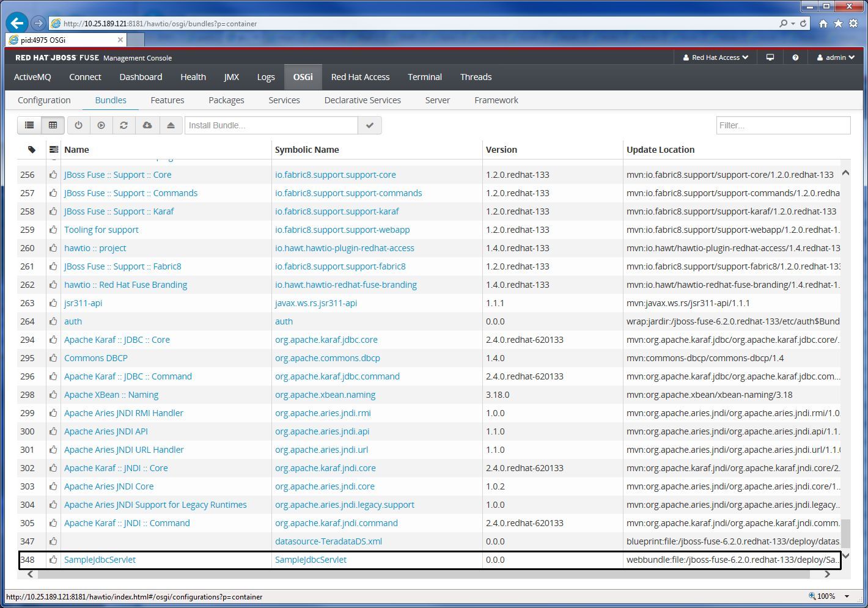The height and width of the screenshot is (608, 868).
Task: Open the admin user dropdown
Action: (836, 57)
